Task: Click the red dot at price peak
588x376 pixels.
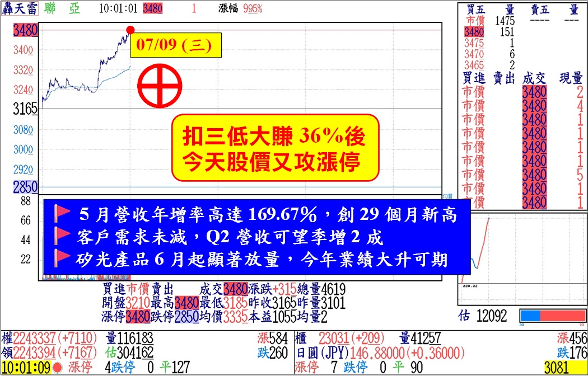Action: [x=130, y=30]
